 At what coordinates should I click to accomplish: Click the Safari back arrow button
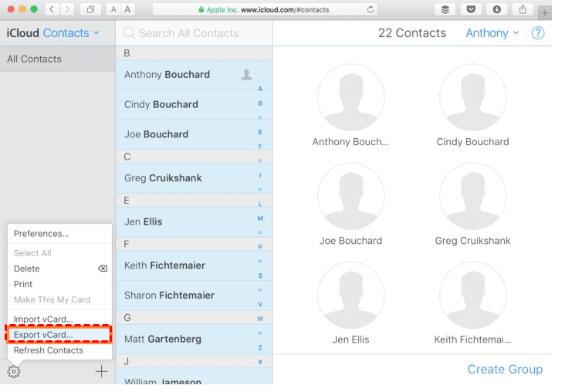52,9
